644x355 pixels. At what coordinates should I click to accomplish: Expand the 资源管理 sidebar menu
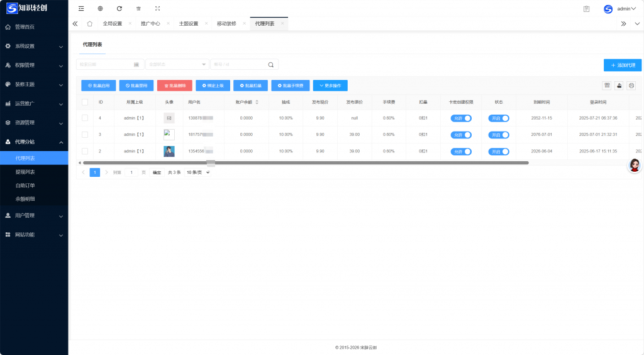click(34, 123)
